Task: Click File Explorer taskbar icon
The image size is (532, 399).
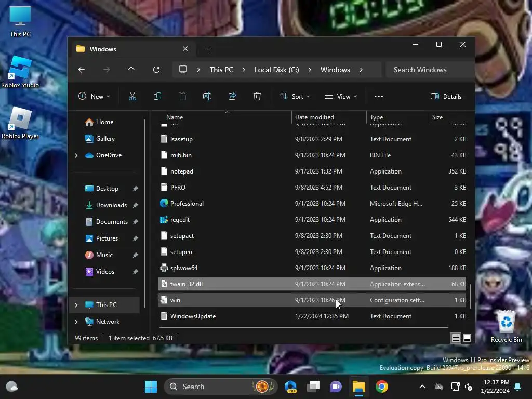Action: (x=359, y=387)
